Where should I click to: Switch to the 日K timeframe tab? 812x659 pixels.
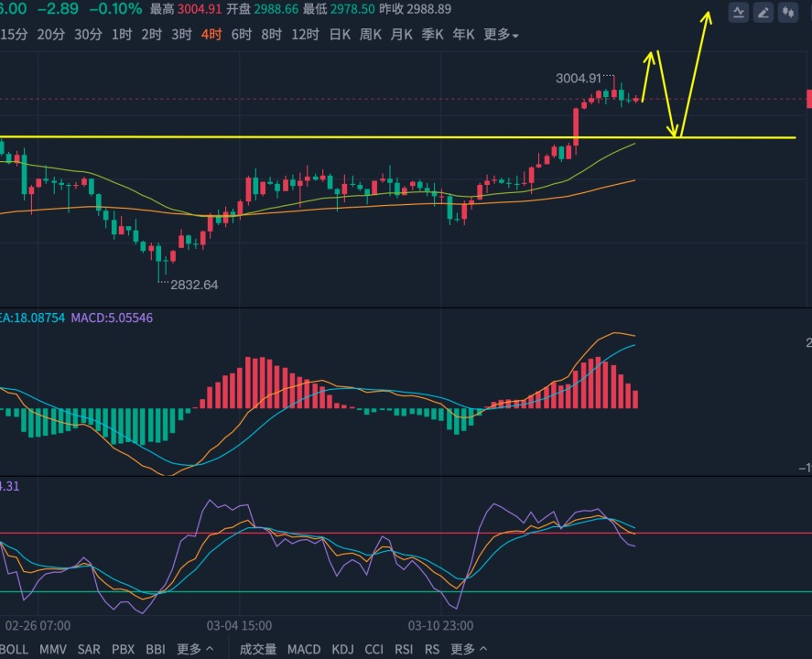pos(340,35)
